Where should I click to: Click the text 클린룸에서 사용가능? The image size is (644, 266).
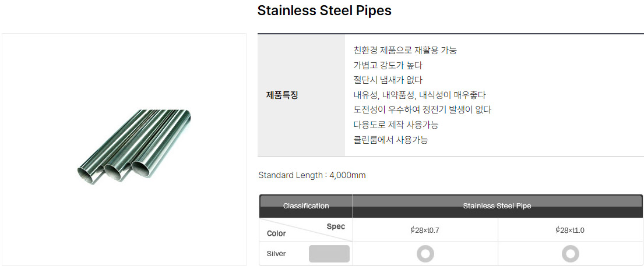[390, 140]
